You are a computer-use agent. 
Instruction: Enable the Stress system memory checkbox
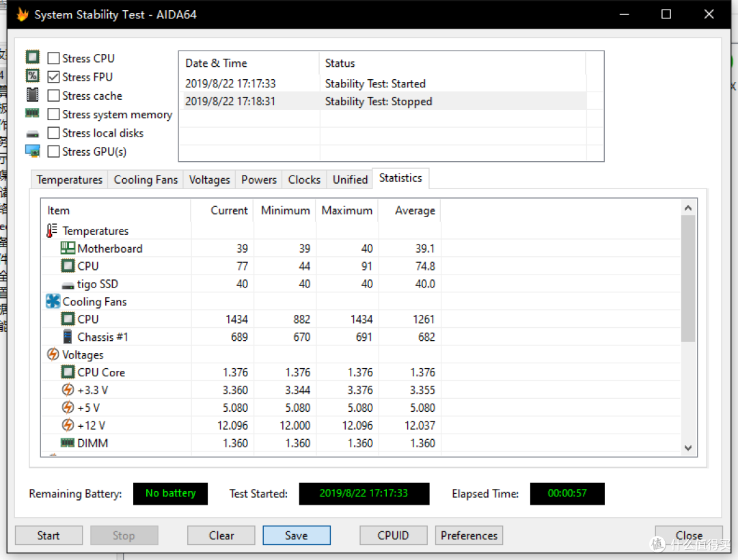[x=54, y=114]
